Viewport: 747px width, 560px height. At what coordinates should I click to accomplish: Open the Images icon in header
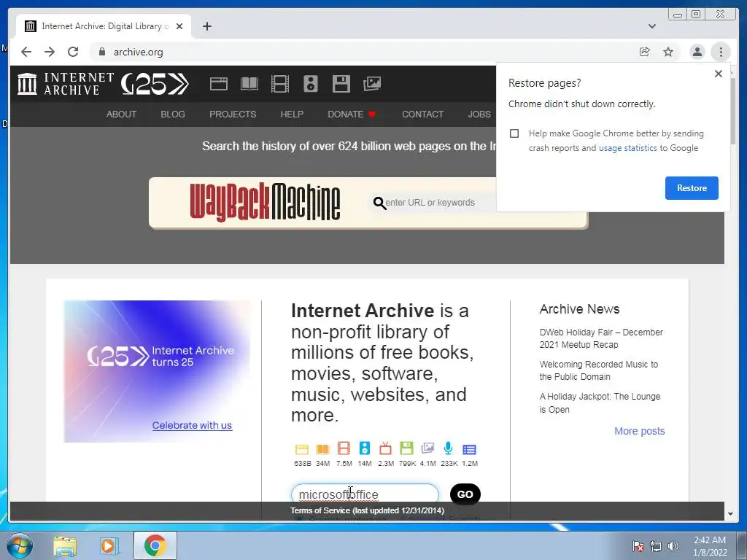point(371,84)
